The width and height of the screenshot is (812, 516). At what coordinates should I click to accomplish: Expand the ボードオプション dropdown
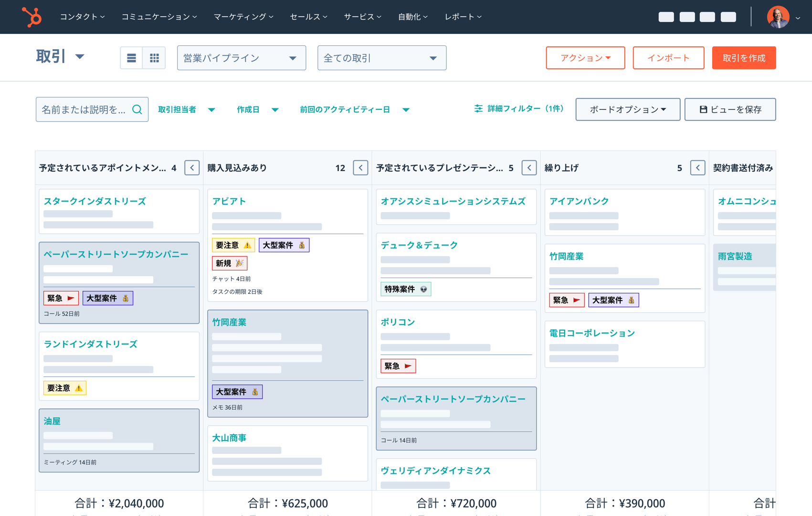pyautogui.click(x=627, y=109)
